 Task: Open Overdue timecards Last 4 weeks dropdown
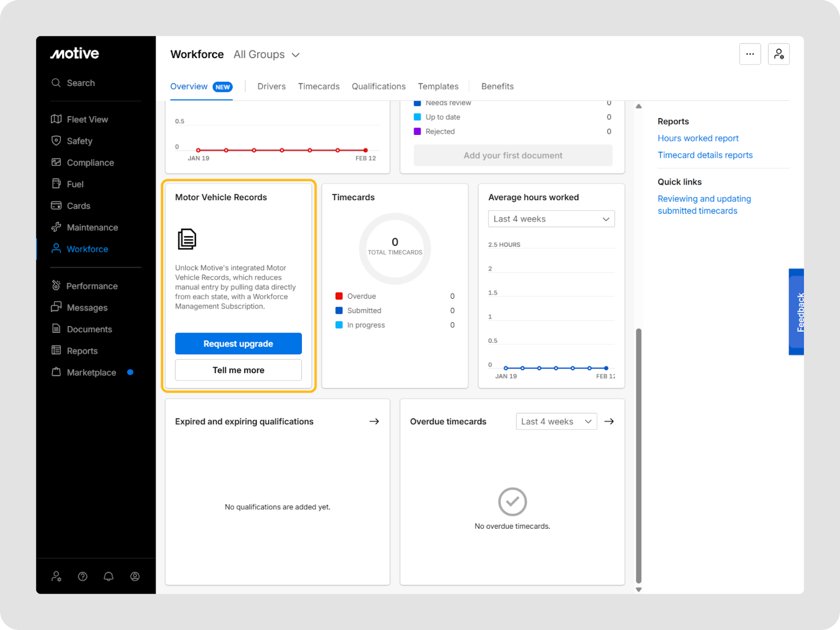556,422
